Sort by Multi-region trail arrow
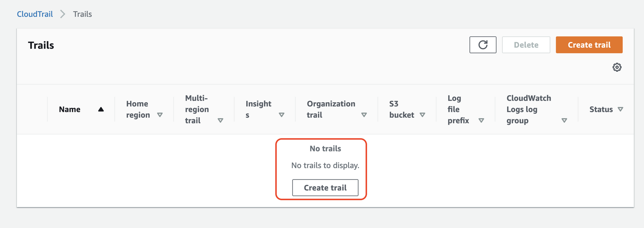The height and width of the screenshot is (228, 644). (220, 120)
